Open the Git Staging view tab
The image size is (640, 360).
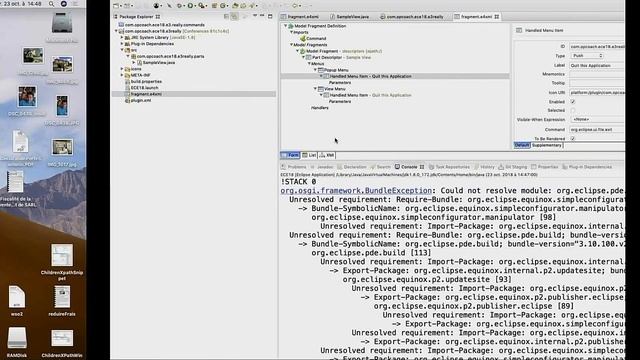[513, 167]
